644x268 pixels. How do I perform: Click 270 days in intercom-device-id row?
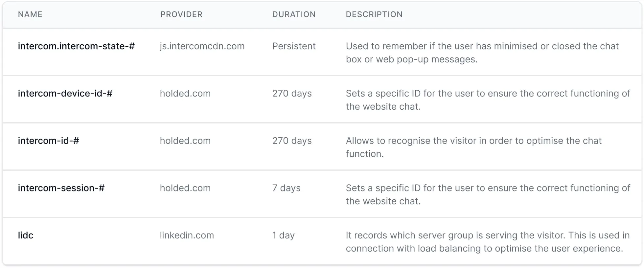coord(292,93)
